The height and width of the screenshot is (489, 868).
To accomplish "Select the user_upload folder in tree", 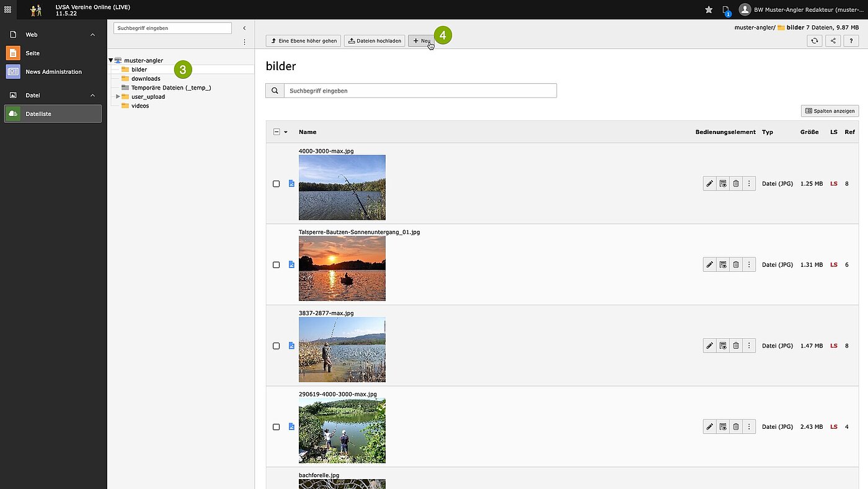I will click(x=148, y=97).
